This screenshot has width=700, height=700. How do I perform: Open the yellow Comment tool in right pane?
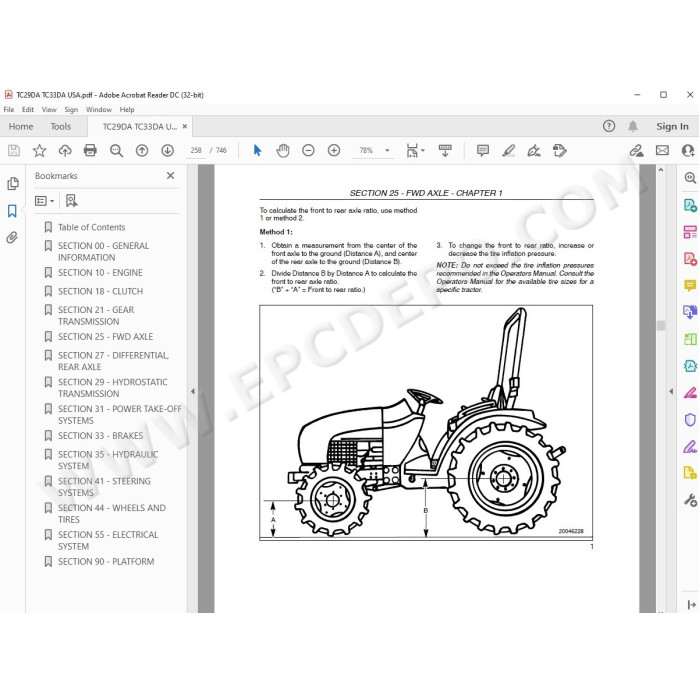(x=690, y=285)
